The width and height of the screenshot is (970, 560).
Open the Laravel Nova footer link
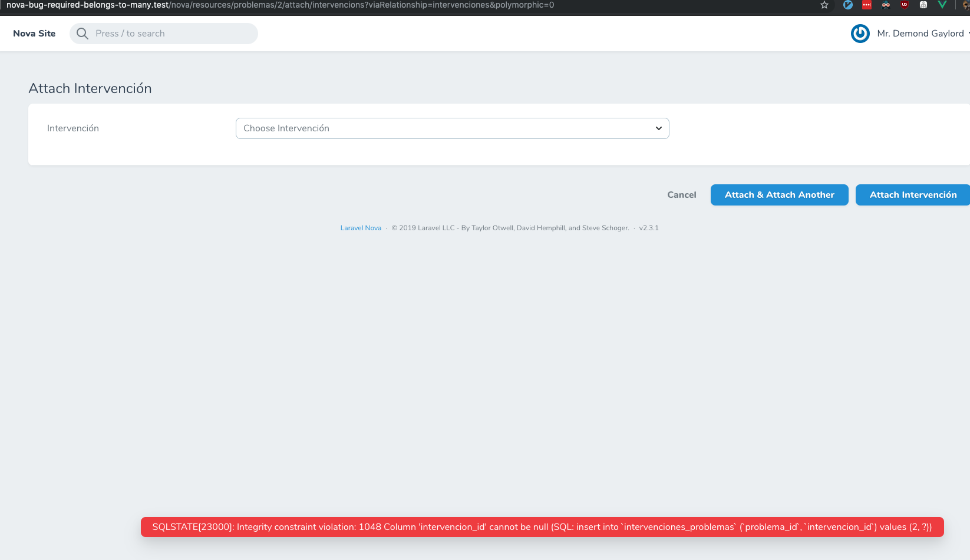pos(360,227)
